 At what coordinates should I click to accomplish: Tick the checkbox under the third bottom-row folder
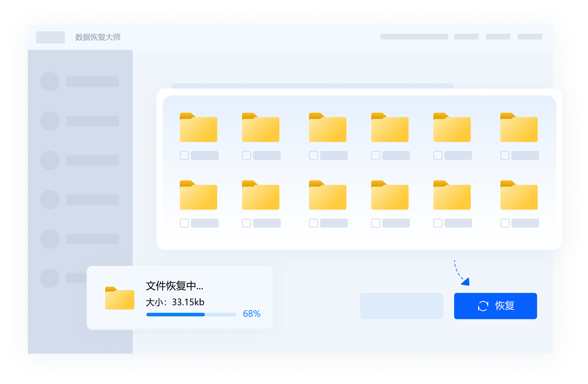coord(314,223)
